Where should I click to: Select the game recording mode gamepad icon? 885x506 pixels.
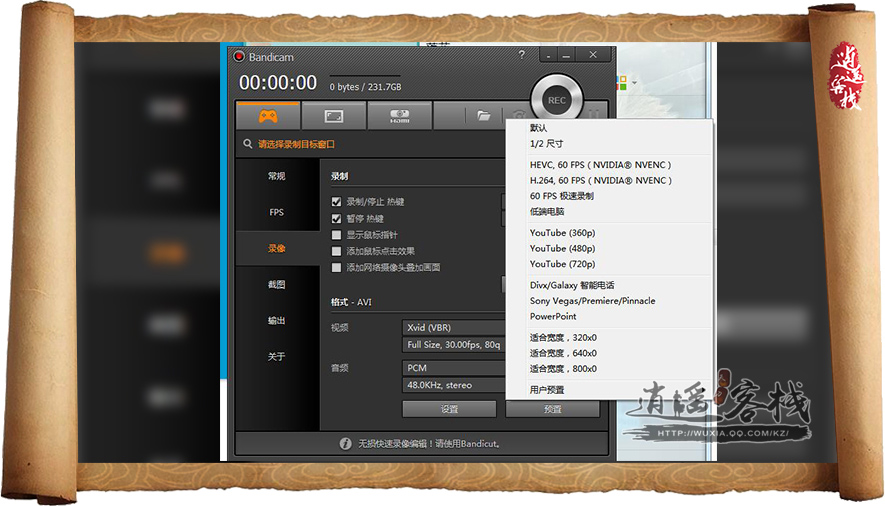coord(268,116)
